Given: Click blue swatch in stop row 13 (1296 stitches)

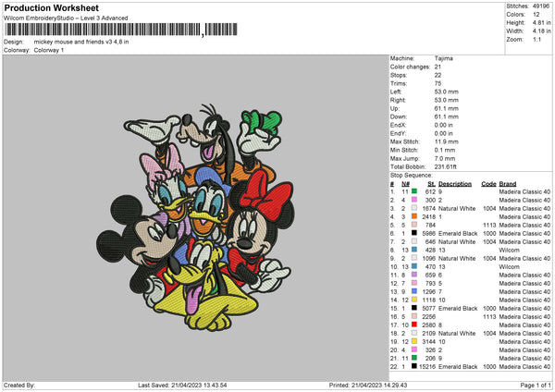Looking at the screenshot, I should click(x=414, y=291).
